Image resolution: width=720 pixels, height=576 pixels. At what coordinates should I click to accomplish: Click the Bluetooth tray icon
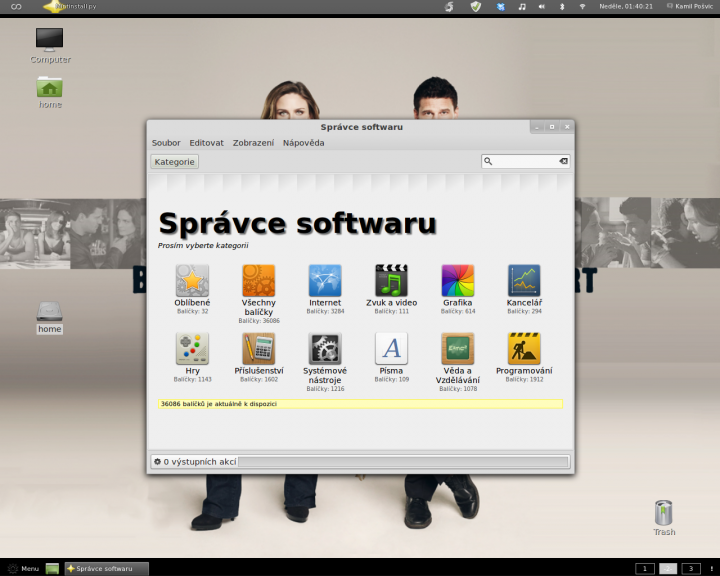click(x=562, y=6)
